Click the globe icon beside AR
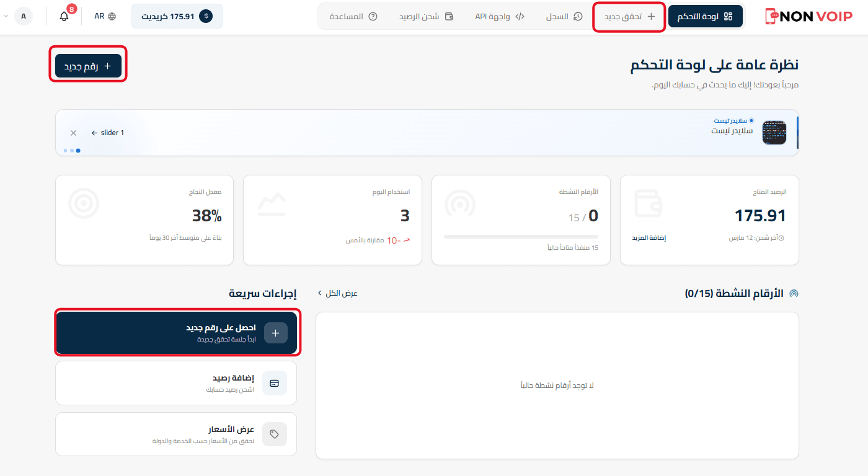 coord(112,16)
